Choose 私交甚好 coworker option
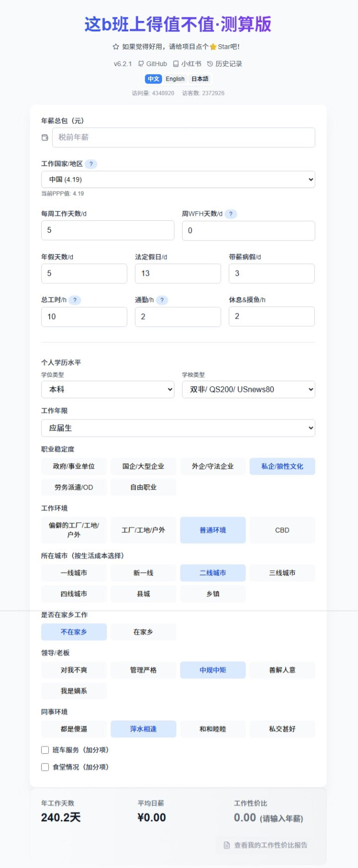This screenshot has height=868, width=358. click(x=282, y=729)
